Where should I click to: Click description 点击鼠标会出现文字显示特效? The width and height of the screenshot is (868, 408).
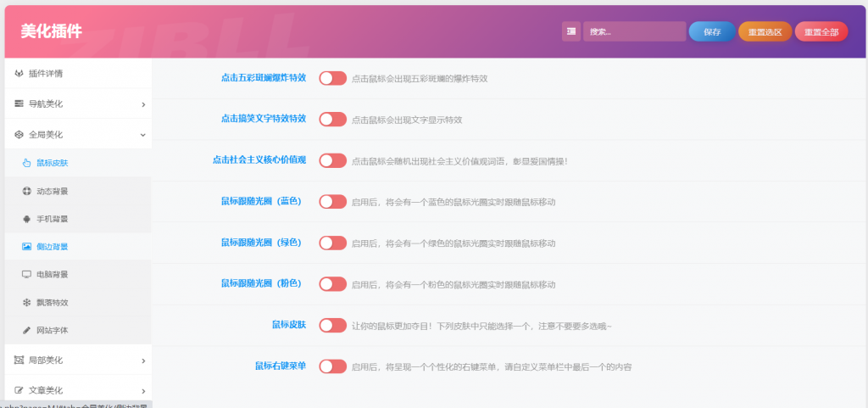pyautogui.click(x=407, y=120)
